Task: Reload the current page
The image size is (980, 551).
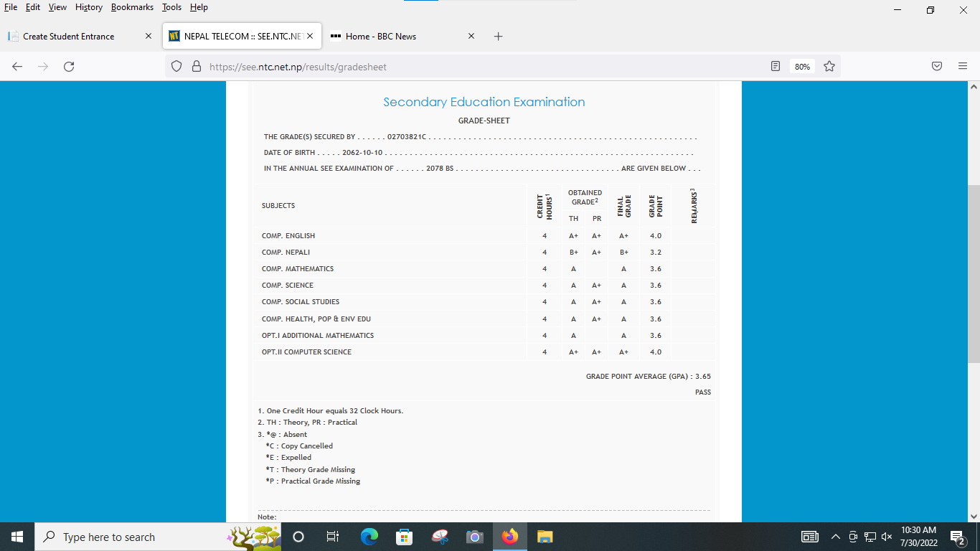Action: [69, 67]
